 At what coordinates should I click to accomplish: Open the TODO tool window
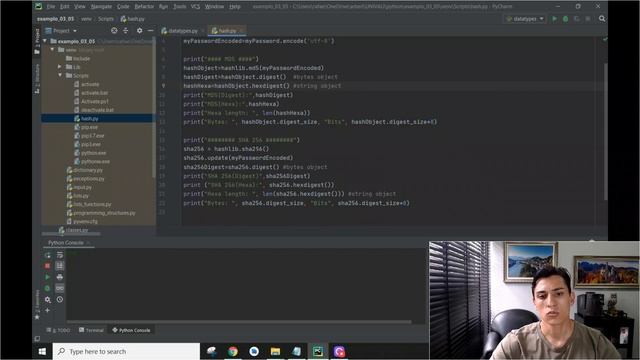click(58, 330)
